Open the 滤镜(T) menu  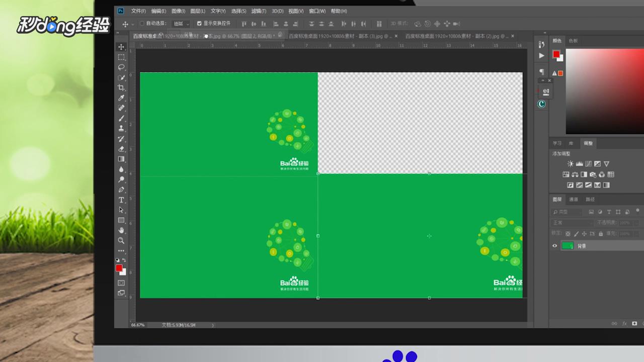pos(259,11)
